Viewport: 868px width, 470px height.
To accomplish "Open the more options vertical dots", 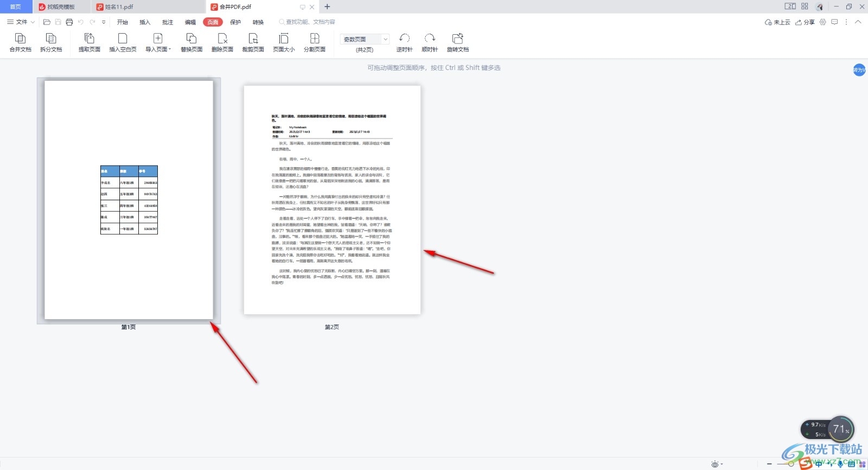I will [846, 22].
